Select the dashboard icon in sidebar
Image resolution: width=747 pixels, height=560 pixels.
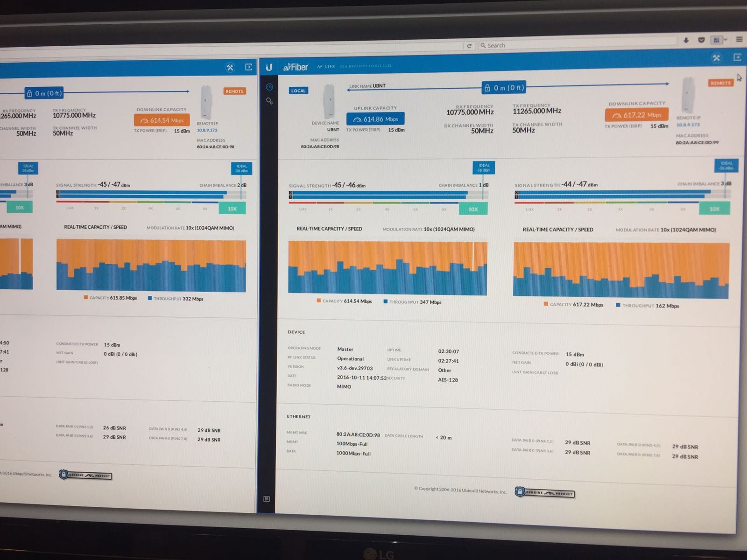tap(269, 87)
